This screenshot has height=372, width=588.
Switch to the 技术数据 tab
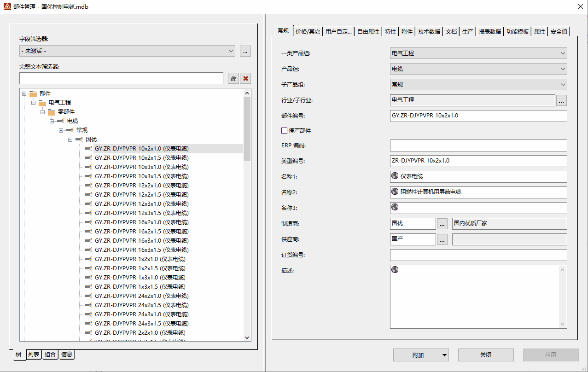[429, 32]
